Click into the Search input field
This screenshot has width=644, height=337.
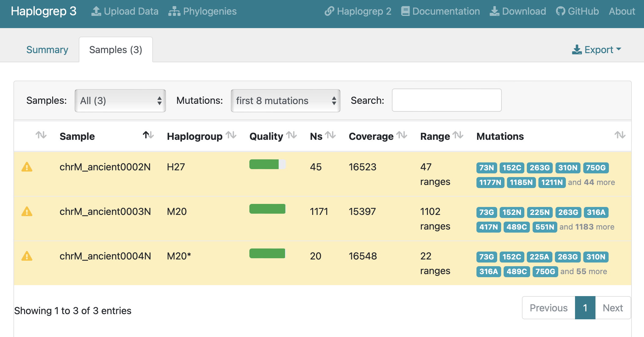tap(447, 100)
